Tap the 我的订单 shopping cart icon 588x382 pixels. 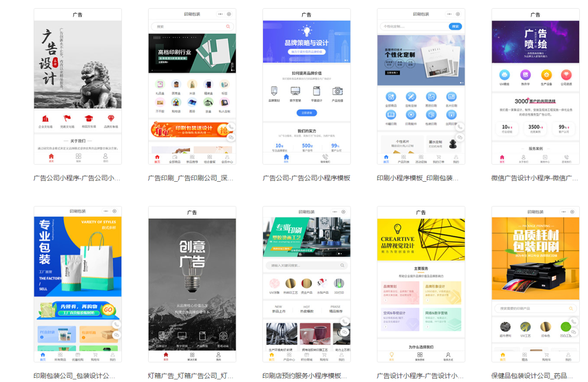[439, 157]
